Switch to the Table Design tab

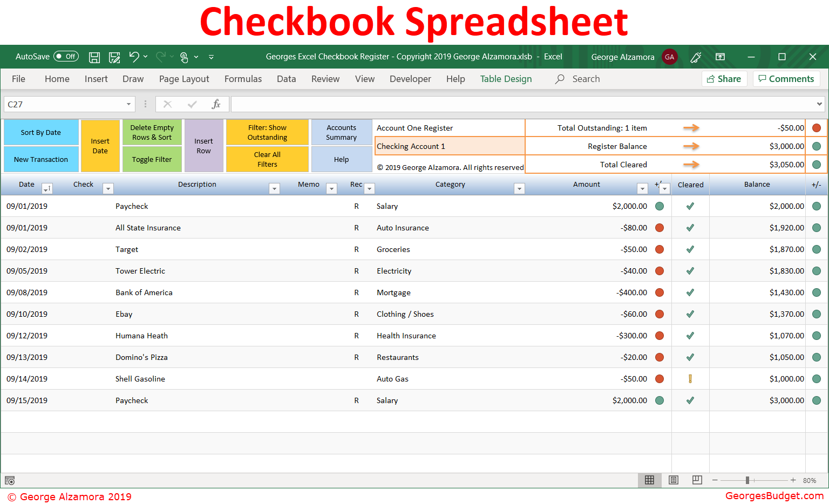point(506,79)
